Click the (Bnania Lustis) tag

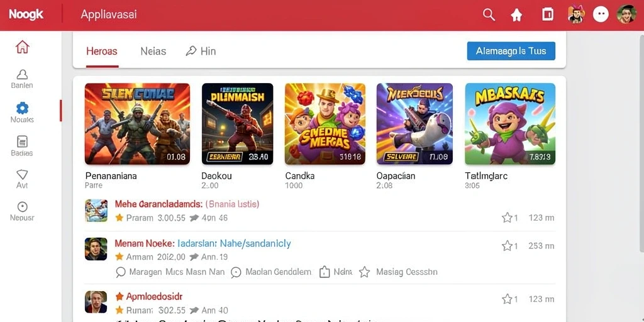pyautogui.click(x=231, y=204)
